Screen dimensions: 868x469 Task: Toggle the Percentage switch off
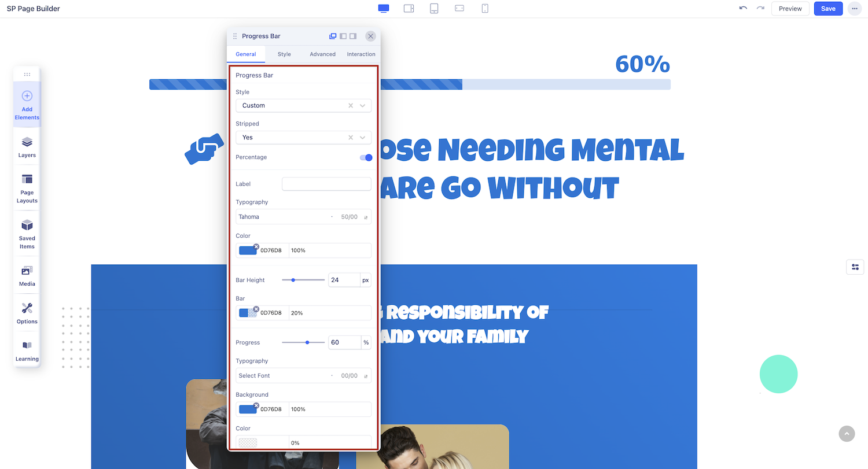(x=366, y=157)
